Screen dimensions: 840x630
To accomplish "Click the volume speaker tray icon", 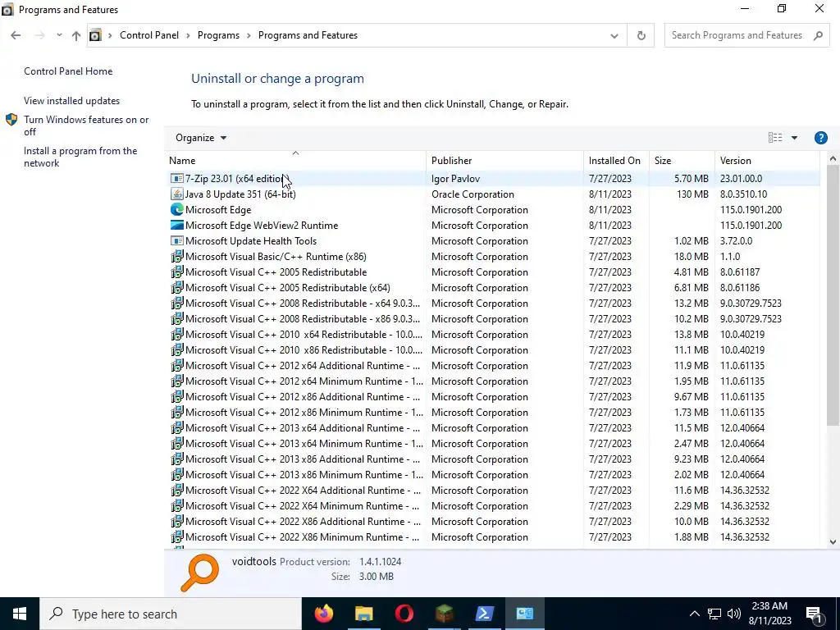I will [x=733, y=614].
